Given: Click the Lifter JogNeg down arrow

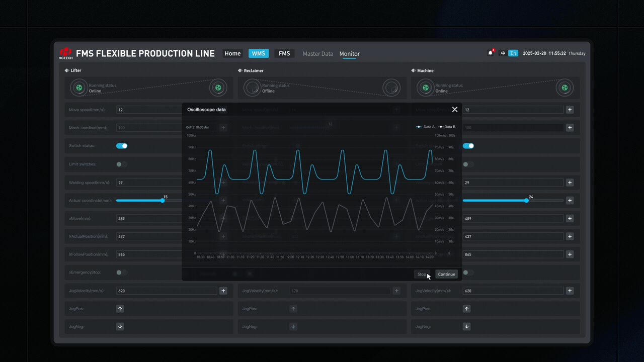Looking at the screenshot, I should (x=120, y=327).
